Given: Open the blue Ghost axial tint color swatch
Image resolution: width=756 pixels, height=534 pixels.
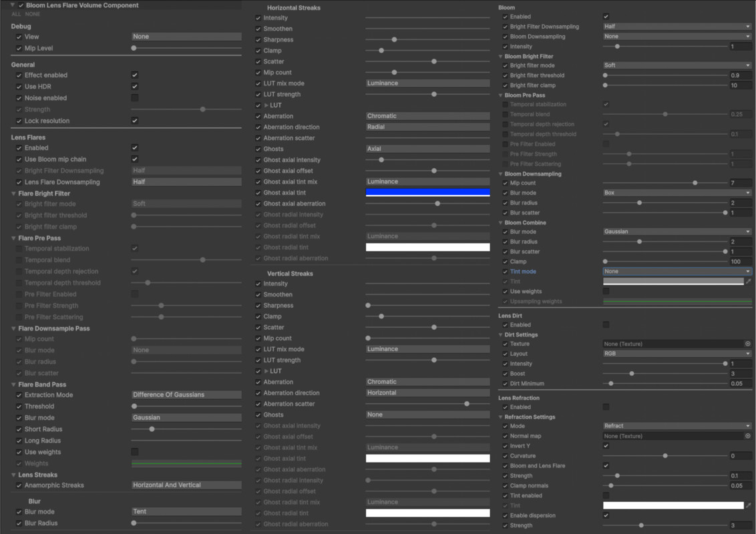Looking at the screenshot, I should click(x=427, y=192).
